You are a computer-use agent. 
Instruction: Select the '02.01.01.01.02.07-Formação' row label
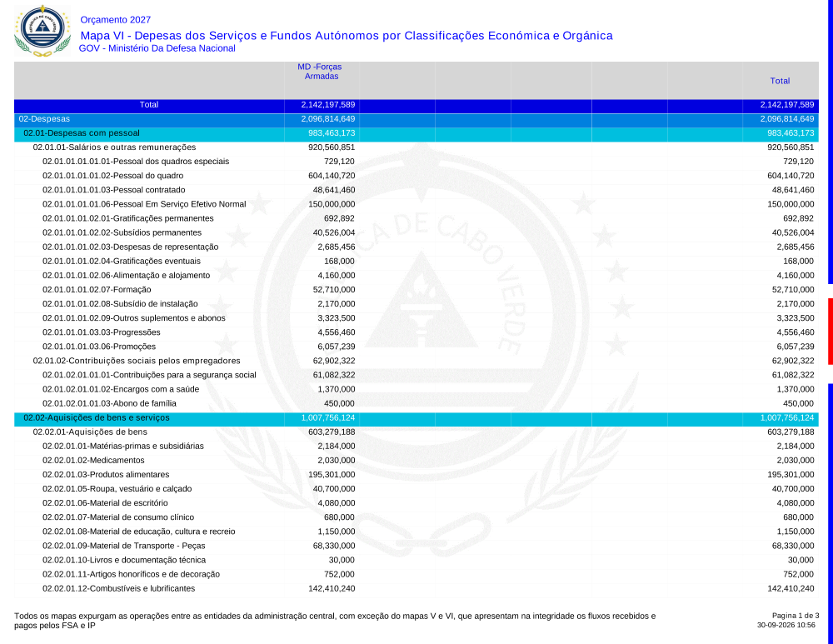(97, 290)
